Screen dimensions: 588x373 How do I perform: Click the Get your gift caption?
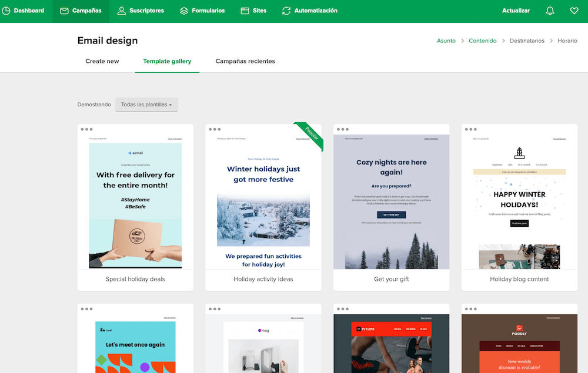click(392, 279)
